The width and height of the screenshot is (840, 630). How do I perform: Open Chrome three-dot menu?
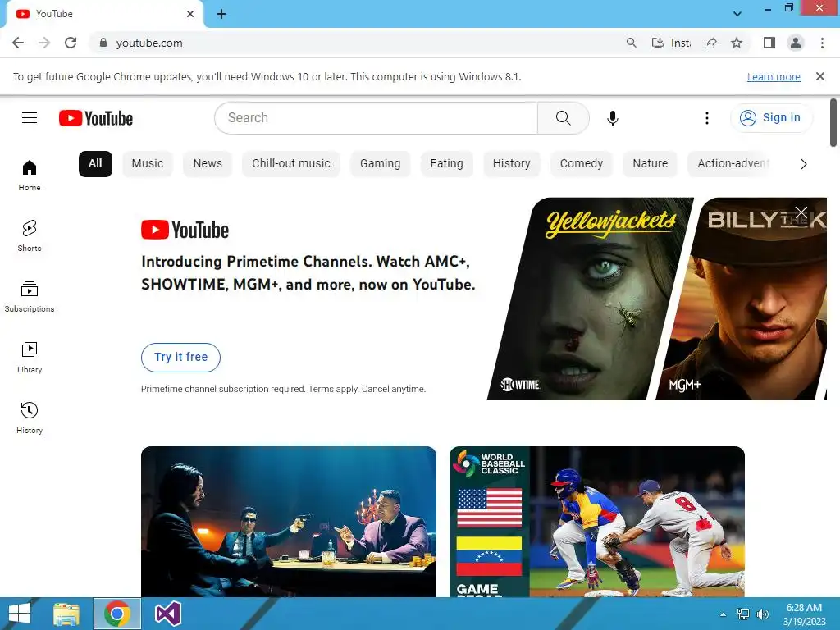(x=822, y=43)
